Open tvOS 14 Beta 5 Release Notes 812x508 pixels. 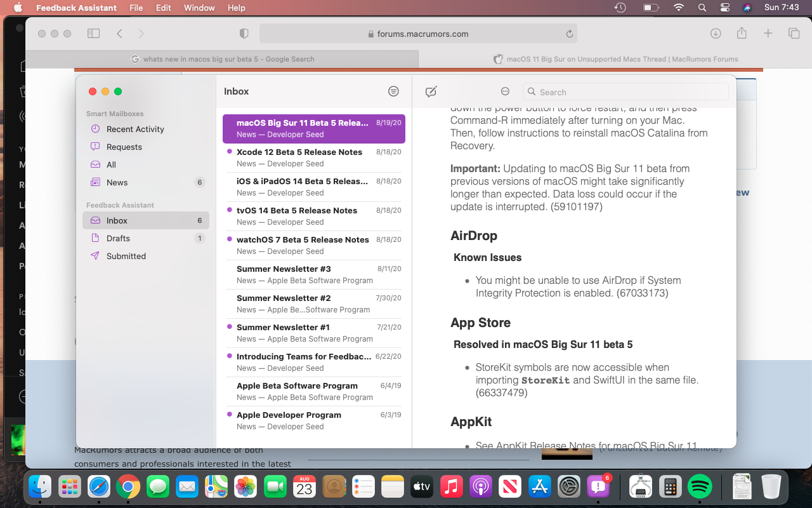(314, 217)
